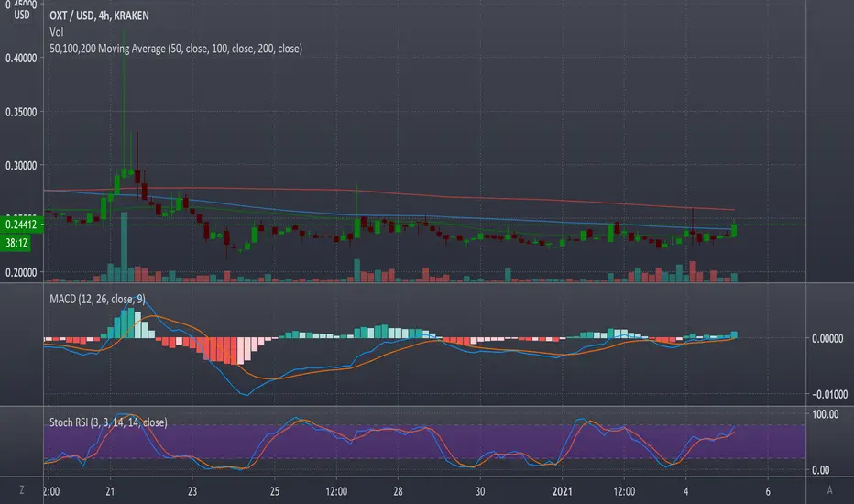Click the time axis date label 21
Viewport: 854px width, 504px height.
pyautogui.click(x=110, y=491)
